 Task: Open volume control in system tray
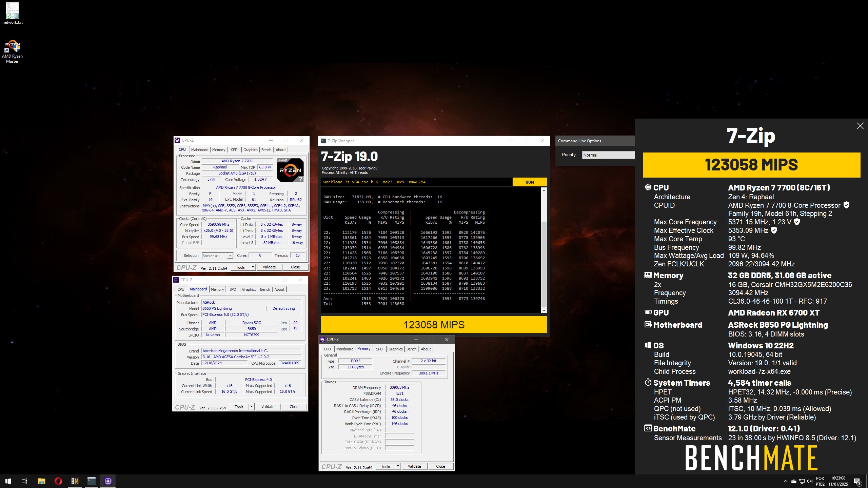coord(809,481)
